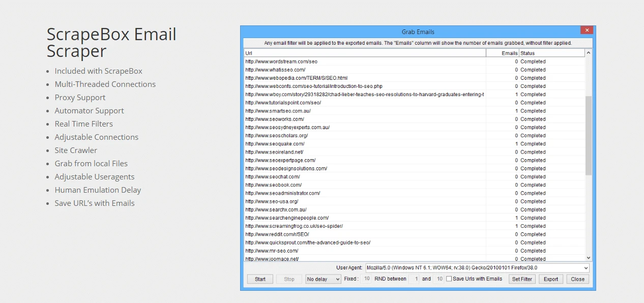644x303 pixels.
Task: Click the Fixed delay value field
Action: (x=367, y=279)
